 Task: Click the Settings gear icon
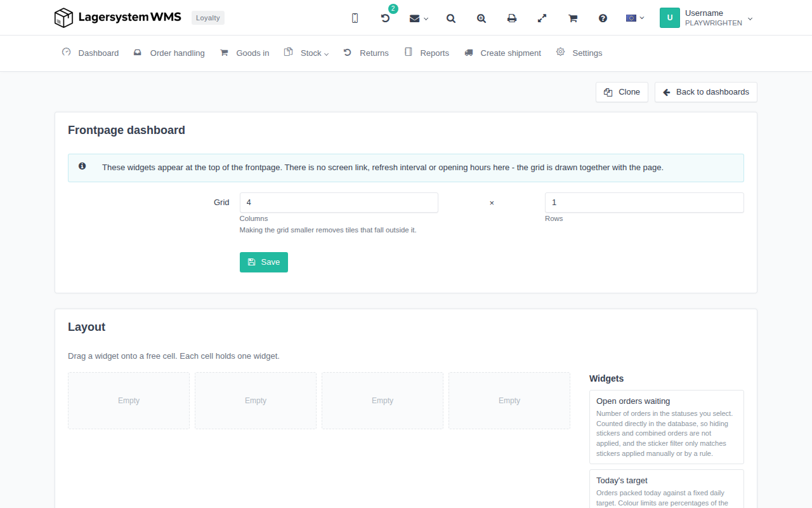pyautogui.click(x=560, y=52)
